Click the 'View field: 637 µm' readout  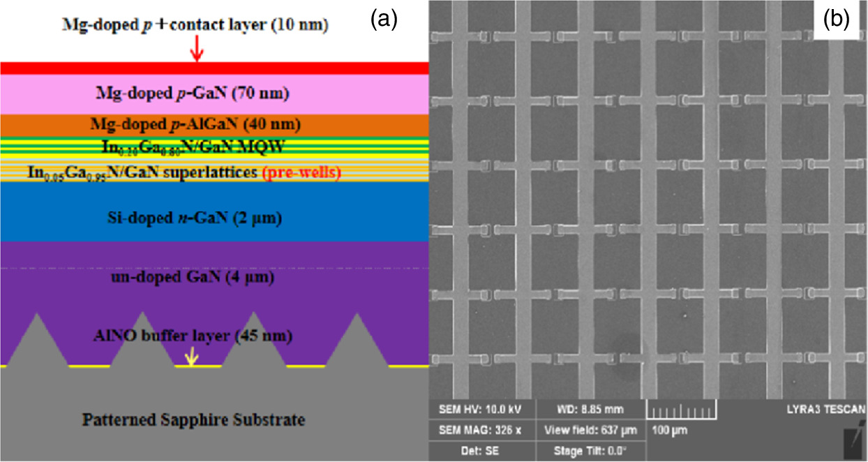pos(591,431)
